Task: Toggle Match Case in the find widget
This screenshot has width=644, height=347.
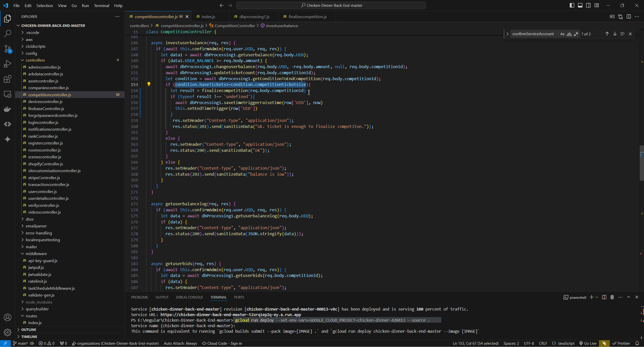Action: tap(562, 34)
